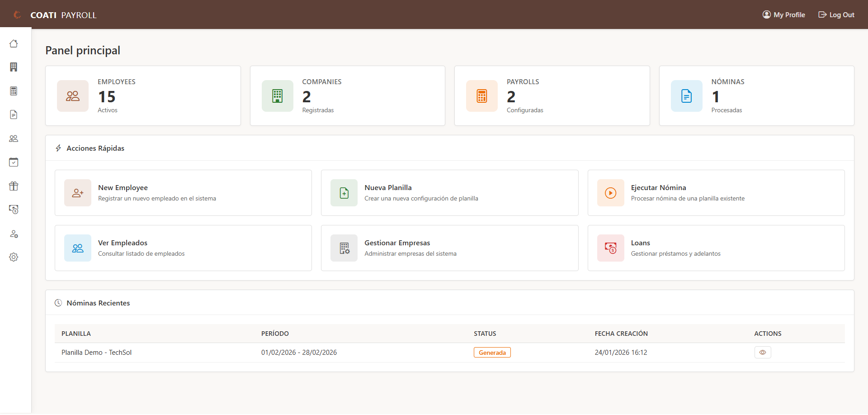The image size is (868, 415).
Task: Open the gift/bonuses icon in sidebar
Action: (14, 186)
